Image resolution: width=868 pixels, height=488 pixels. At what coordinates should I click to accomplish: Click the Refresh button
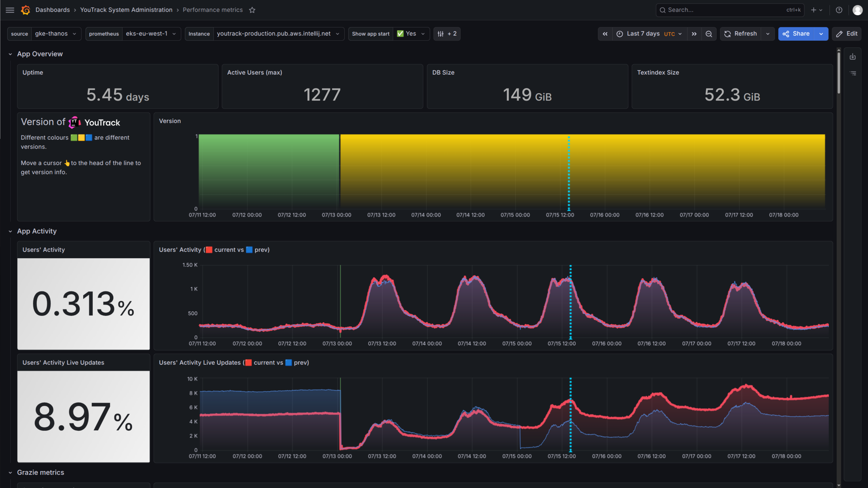point(741,34)
